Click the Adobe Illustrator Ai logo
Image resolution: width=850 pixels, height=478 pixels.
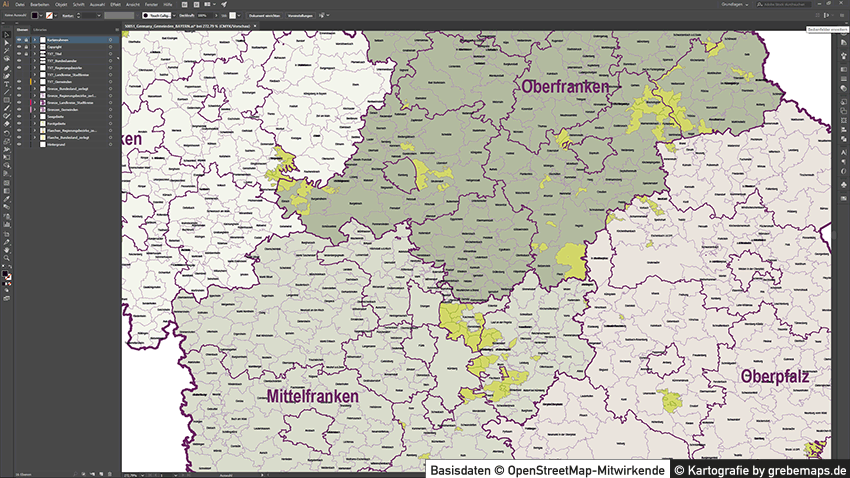[x=6, y=5]
